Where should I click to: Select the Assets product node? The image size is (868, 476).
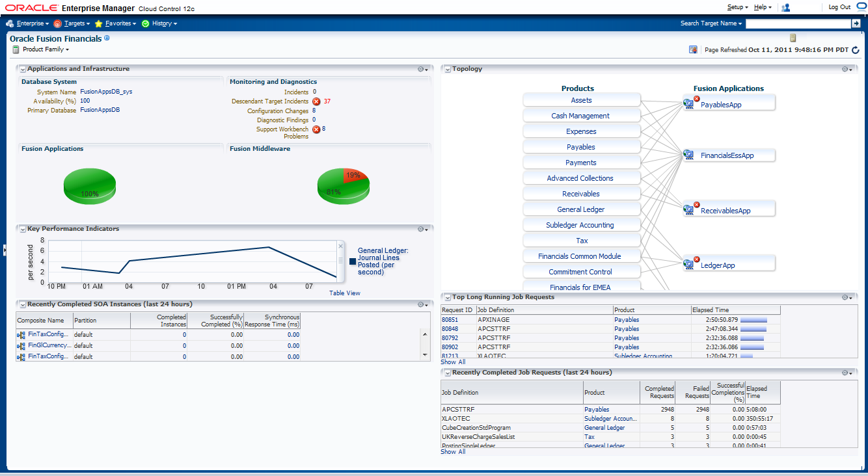pos(582,100)
